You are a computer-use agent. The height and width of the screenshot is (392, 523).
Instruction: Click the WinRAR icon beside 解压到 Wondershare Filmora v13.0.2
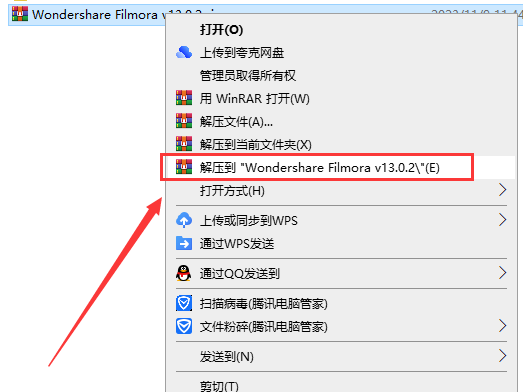pos(184,167)
